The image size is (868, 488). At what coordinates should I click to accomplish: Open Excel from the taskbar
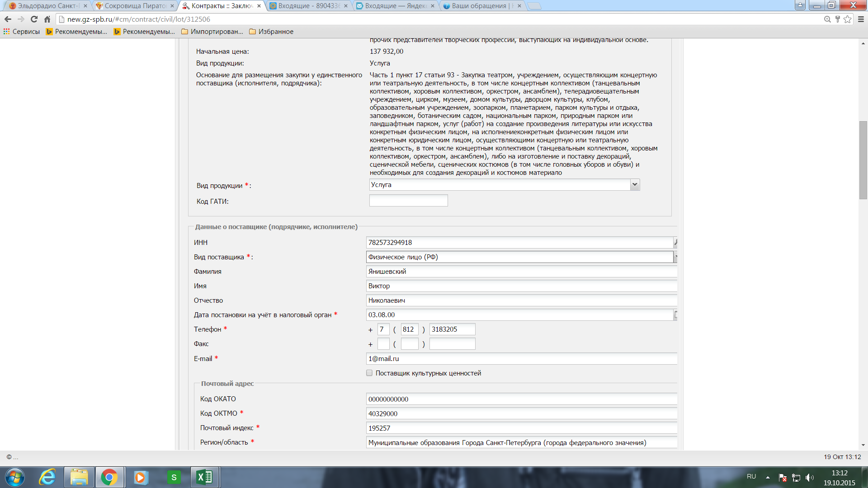pyautogui.click(x=205, y=477)
